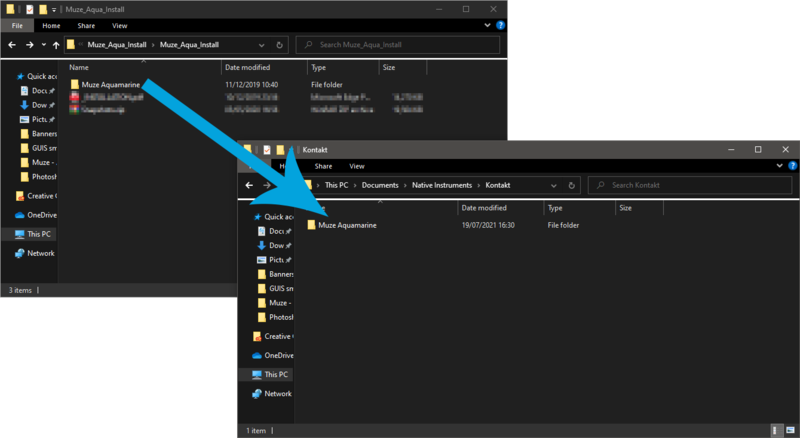This screenshot has height=438, width=800.
Task: Switch Kontakt window to details view
Action: 774,430
